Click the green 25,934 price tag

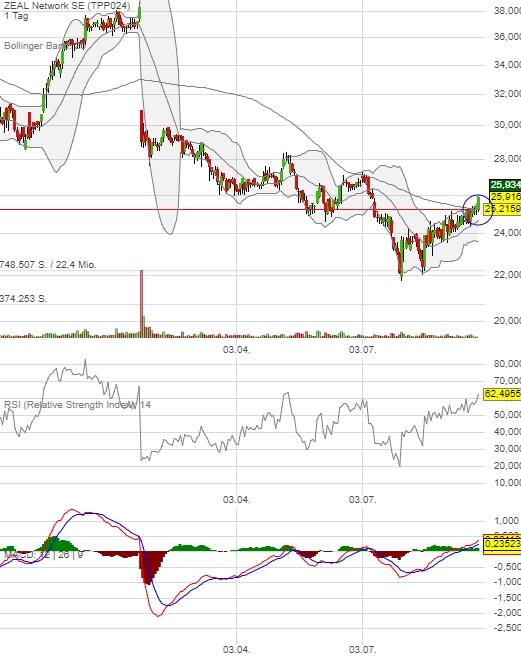505,185
